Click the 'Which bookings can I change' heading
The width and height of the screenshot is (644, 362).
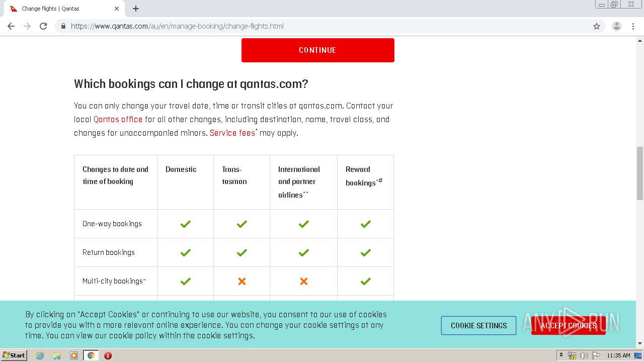[x=191, y=84]
